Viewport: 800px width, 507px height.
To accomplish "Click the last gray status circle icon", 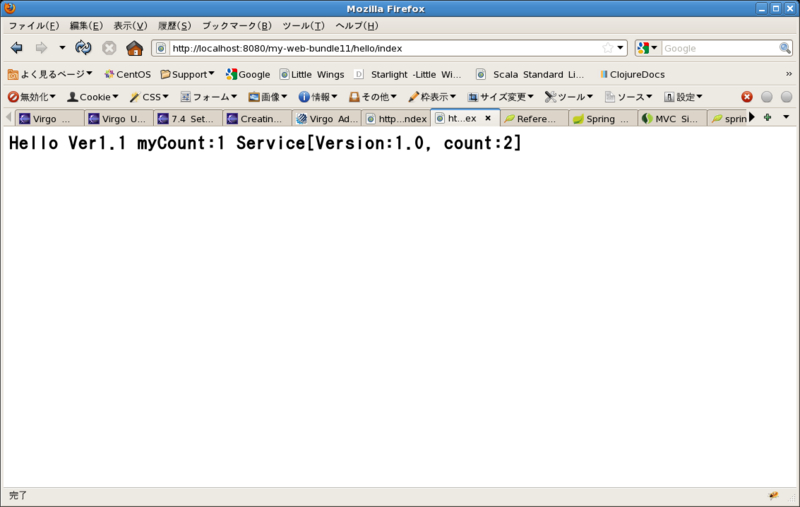I will (786, 97).
